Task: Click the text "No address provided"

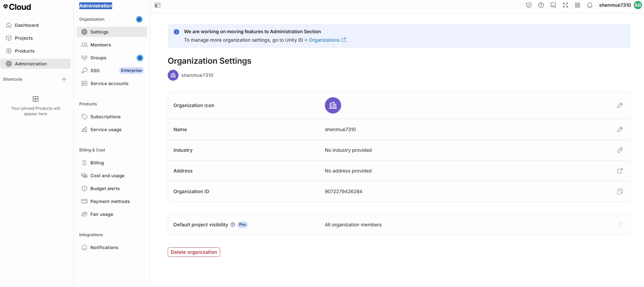Action: [348, 171]
